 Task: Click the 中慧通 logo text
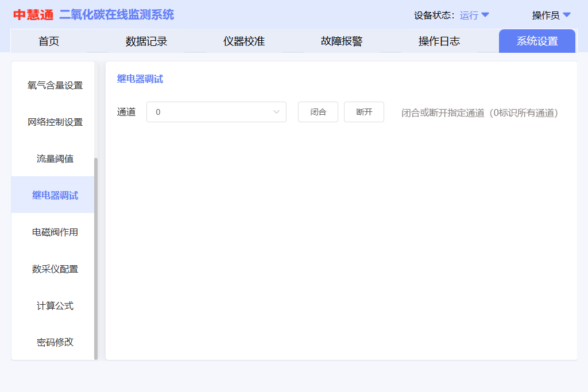click(x=33, y=15)
